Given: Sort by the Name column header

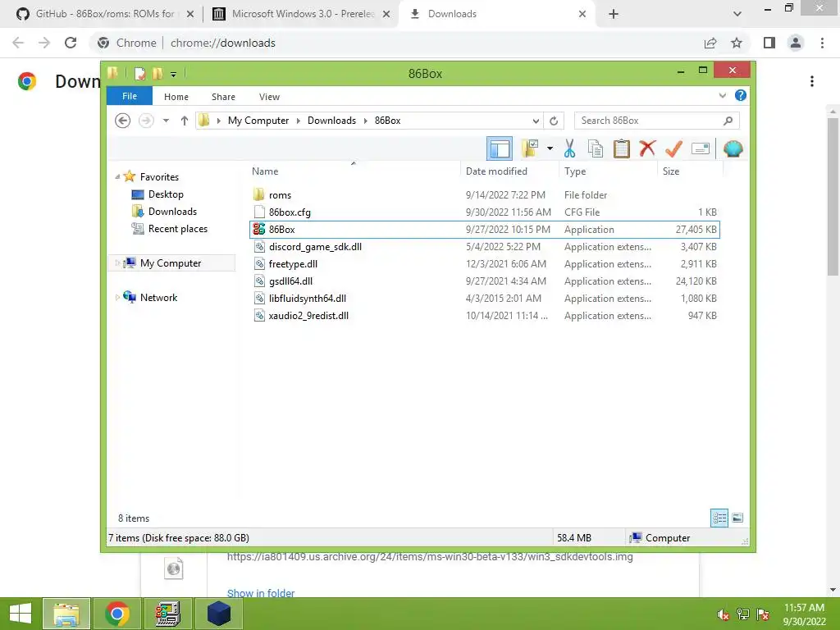Looking at the screenshot, I should (265, 171).
